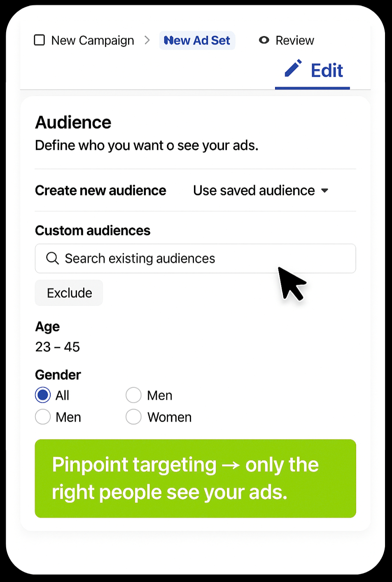Click the magnifier icon in audience search
The image size is (392, 582).
tap(52, 258)
